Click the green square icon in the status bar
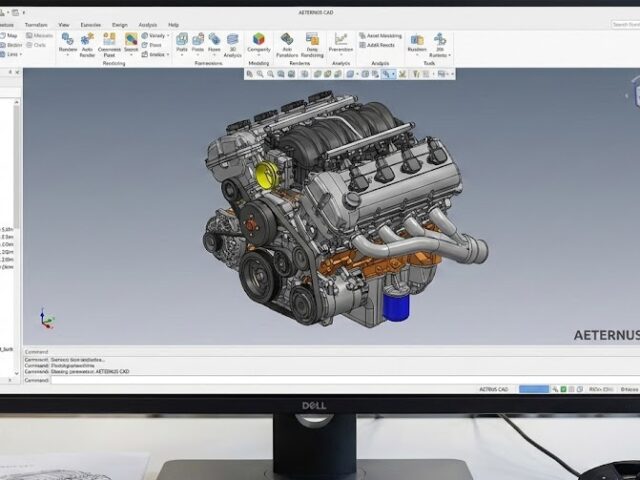 [564, 389]
